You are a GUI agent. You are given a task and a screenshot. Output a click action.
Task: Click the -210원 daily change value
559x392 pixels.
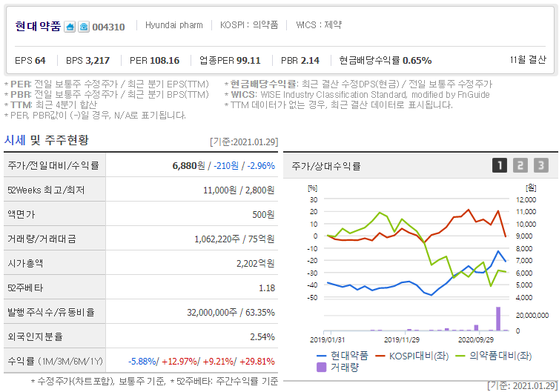(226, 166)
